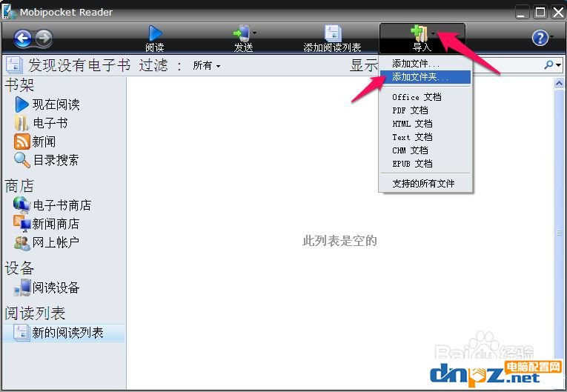567x392 pixels.
Task: Open 新闻 in the bookshelf
Action: tap(44, 142)
